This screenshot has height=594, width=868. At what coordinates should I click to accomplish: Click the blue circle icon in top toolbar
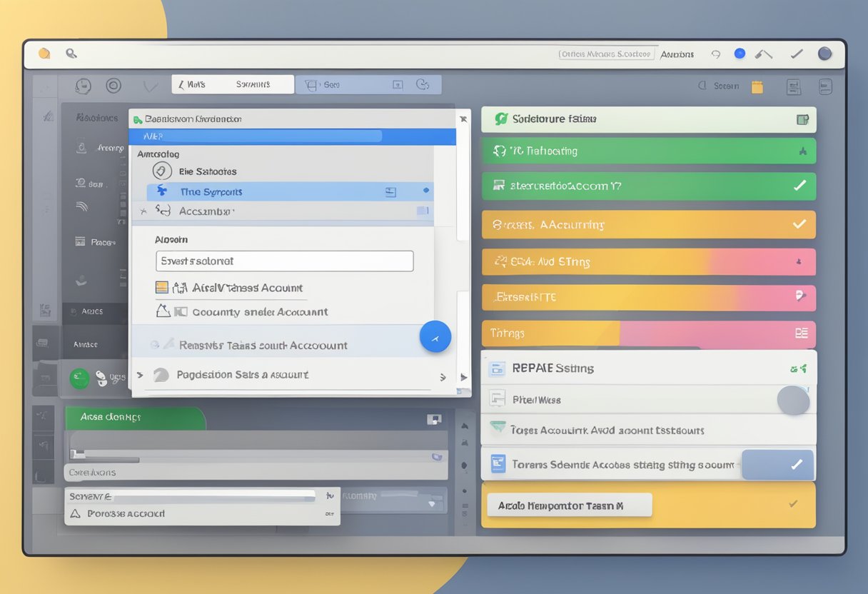(740, 54)
